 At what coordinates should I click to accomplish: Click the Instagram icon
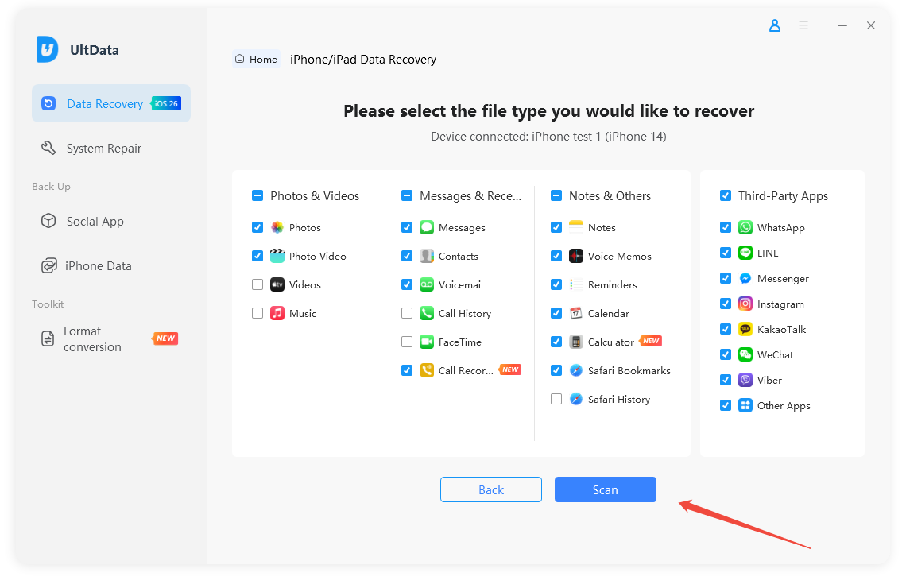[745, 304]
